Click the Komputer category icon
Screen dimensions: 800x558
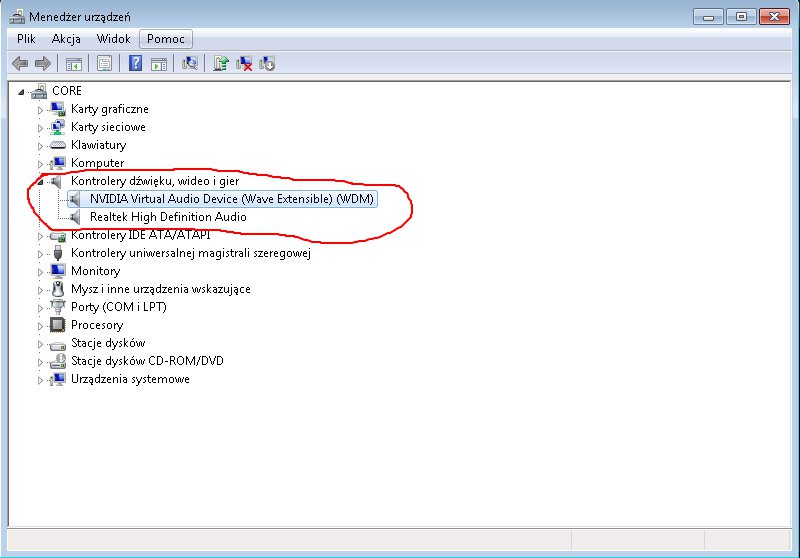tap(58, 163)
